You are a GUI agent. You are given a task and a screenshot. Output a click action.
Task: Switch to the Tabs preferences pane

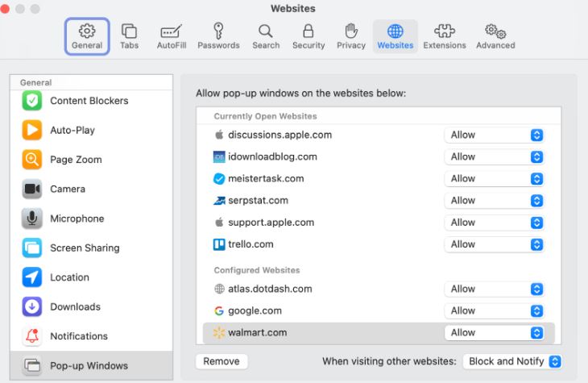[x=130, y=36]
